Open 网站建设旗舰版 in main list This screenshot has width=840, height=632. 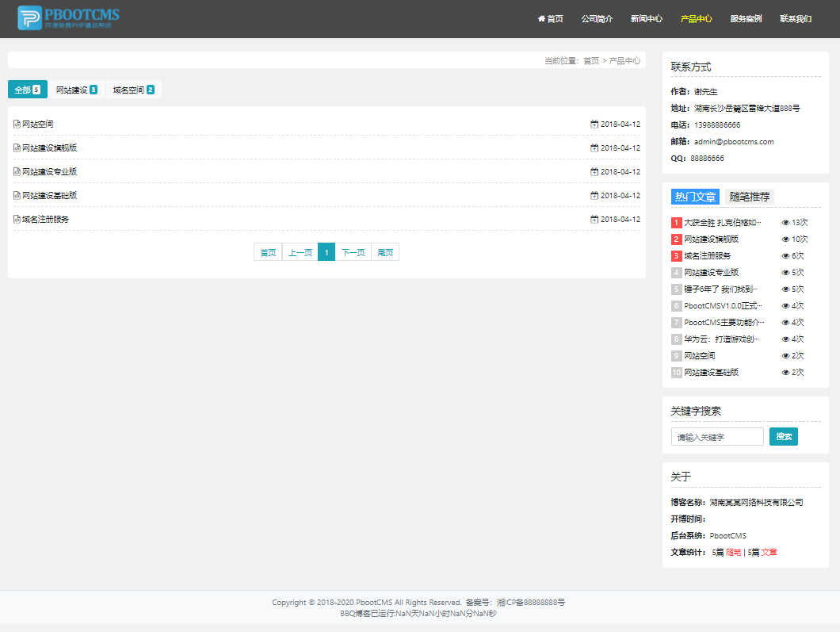49,148
